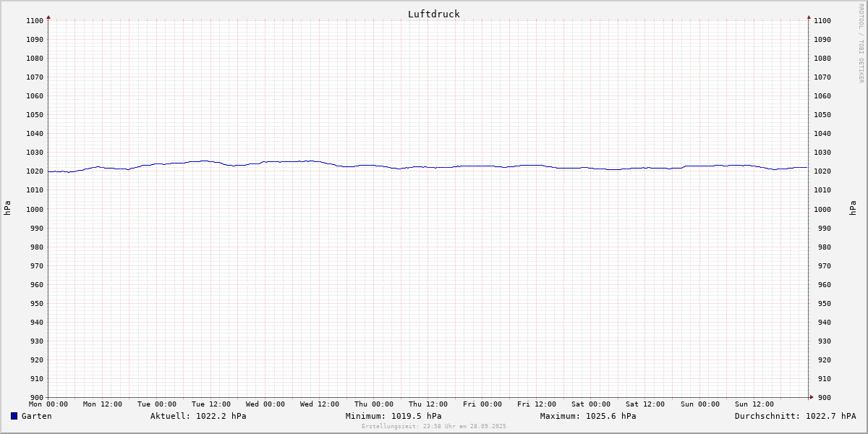Click the red arrow at the x-axis end
The width and height of the screenshot is (868, 434).
point(811,396)
